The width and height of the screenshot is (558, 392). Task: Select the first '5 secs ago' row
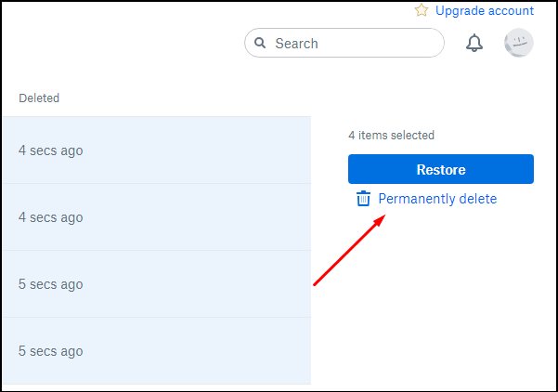pos(156,284)
